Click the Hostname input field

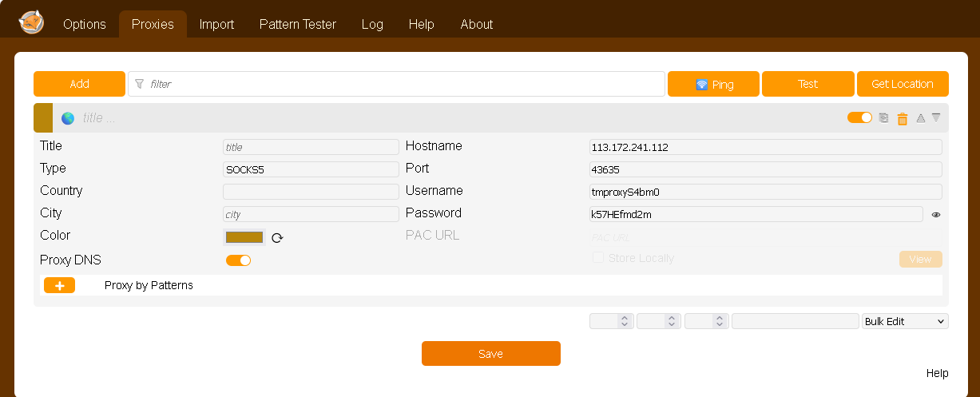(x=765, y=147)
